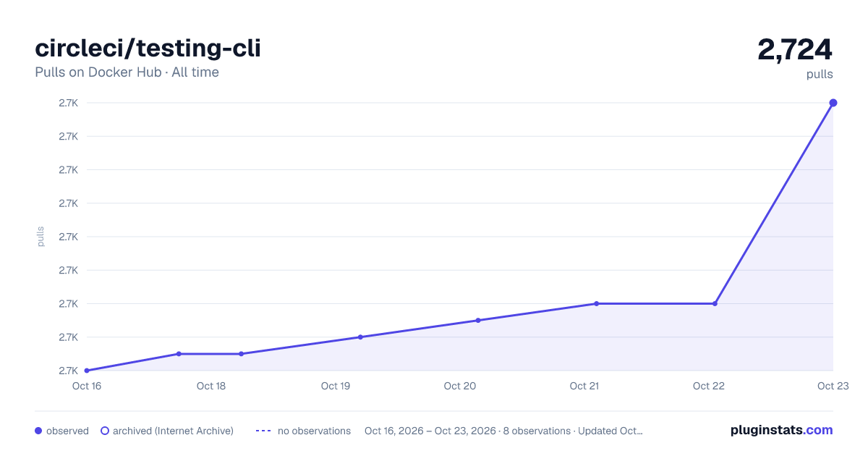The height and width of the screenshot is (456, 868).
Task: Click the filled 'observed' legend dot
Action: pyautogui.click(x=38, y=431)
